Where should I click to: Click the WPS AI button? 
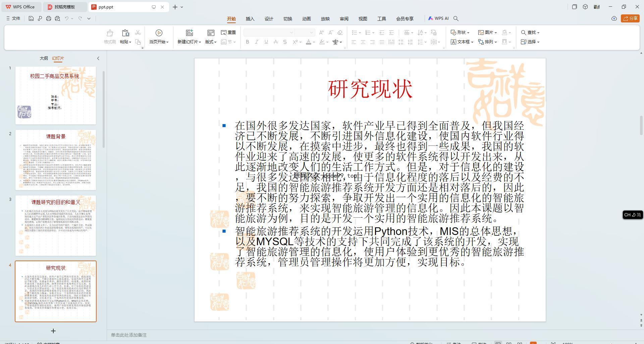point(438,18)
